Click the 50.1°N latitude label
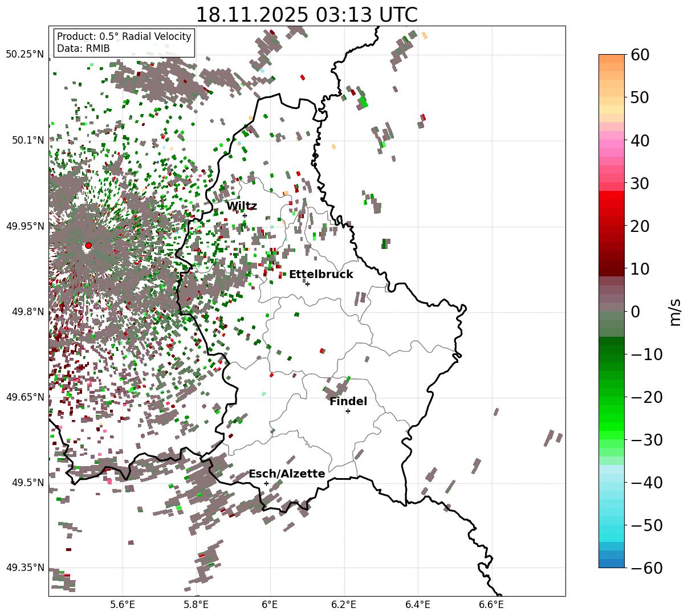 tap(27, 140)
